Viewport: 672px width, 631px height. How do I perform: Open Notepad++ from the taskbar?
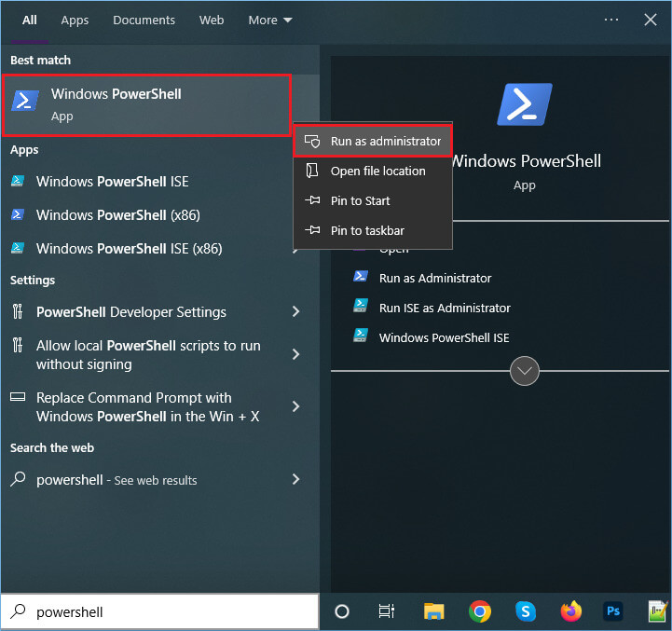point(658,611)
